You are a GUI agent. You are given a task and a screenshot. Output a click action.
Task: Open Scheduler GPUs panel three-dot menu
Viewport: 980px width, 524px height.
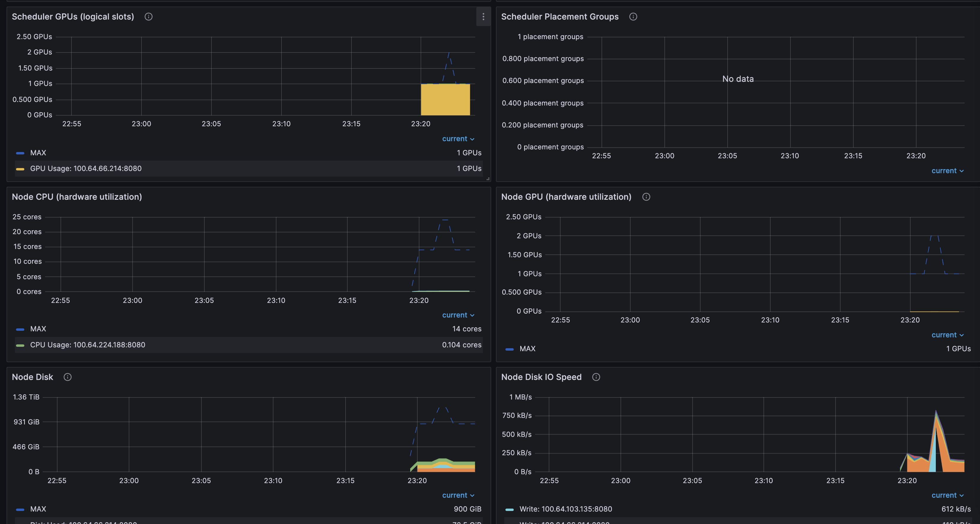[483, 17]
